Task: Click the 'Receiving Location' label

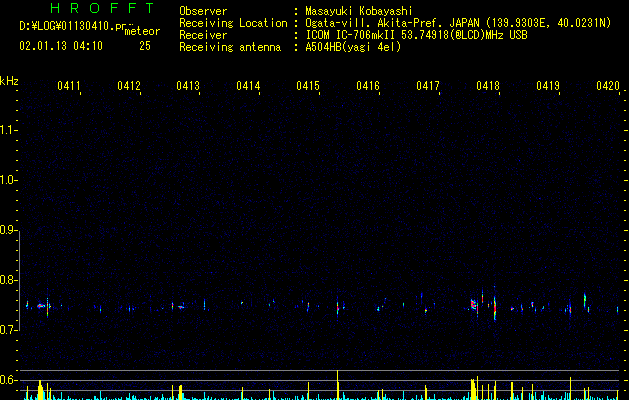Action: point(233,23)
